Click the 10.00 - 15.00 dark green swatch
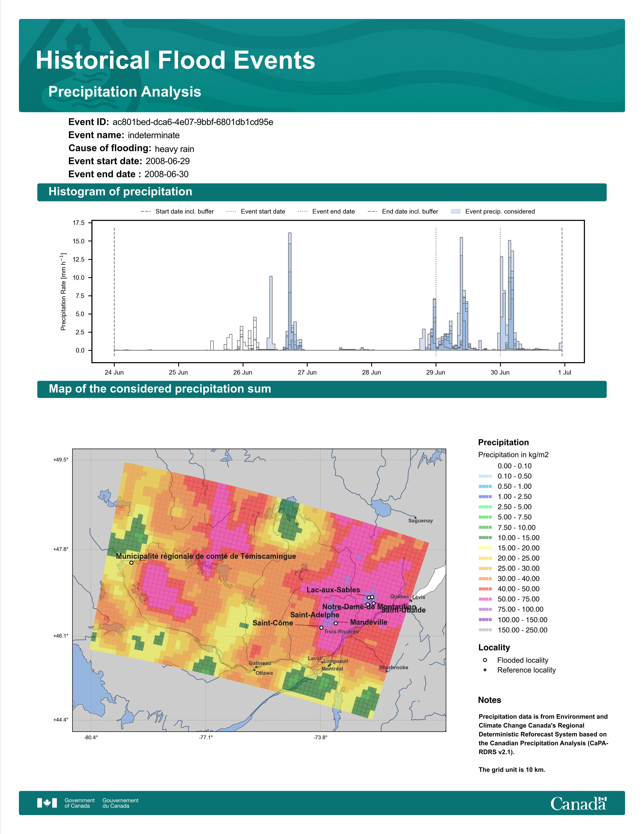The height and width of the screenshot is (834, 644). point(485,538)
